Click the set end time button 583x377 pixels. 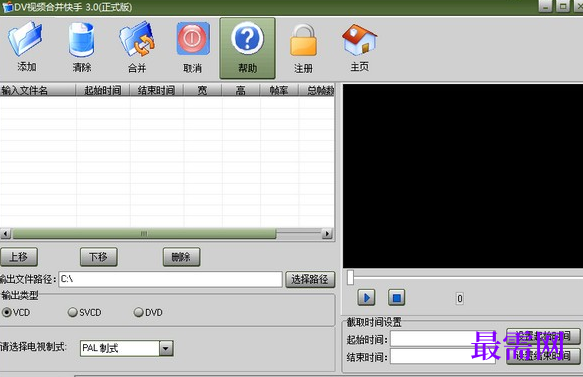[x=543, y=356]
